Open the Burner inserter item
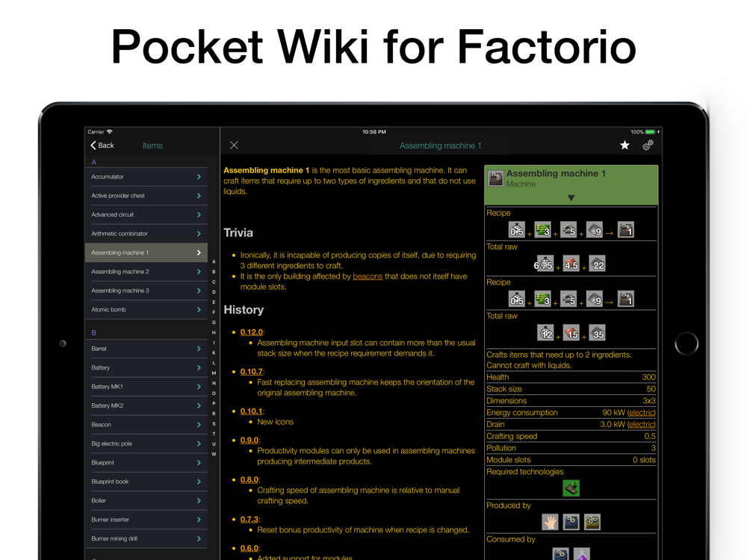747x560 pixels. 146,520
